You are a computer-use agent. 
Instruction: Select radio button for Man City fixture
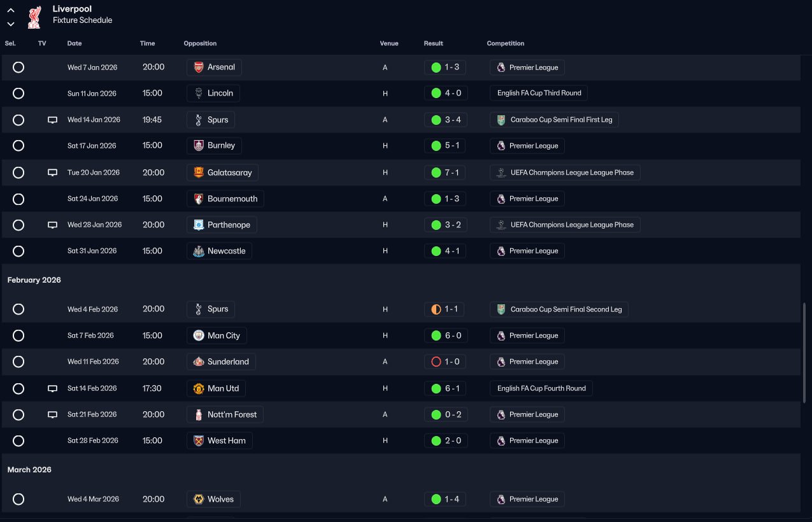point(18,335)
